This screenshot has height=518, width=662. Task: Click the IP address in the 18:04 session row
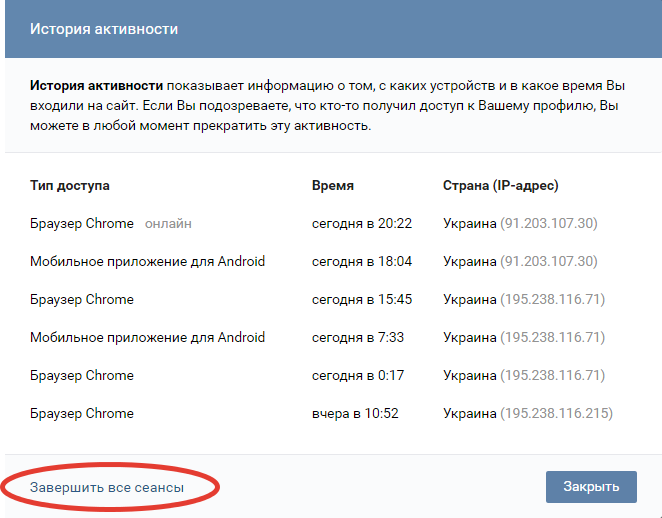tap(548, 262)
